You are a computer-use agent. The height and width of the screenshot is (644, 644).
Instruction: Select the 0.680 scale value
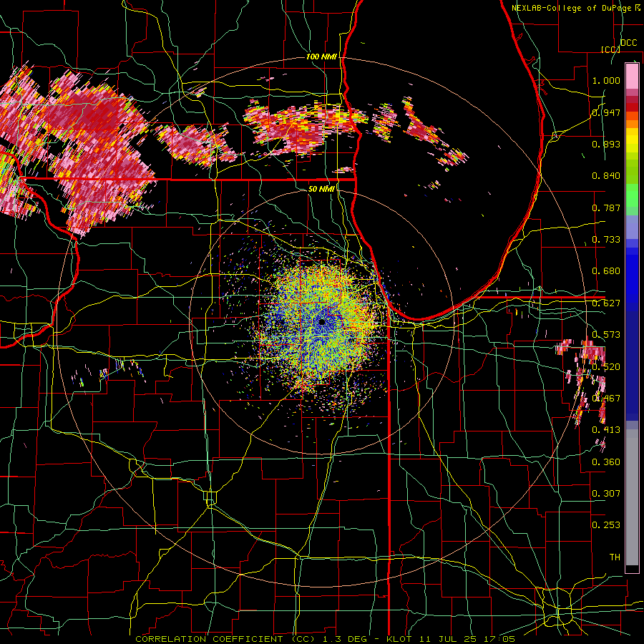coord(606,271)
